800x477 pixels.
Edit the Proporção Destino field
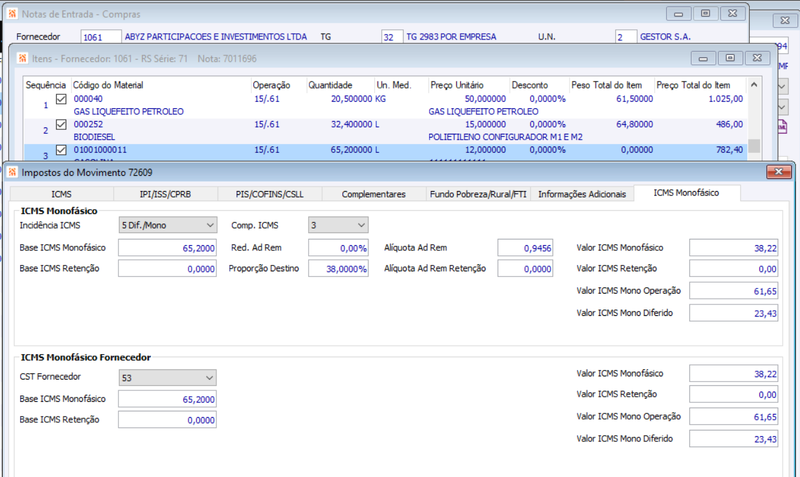click(x=338, y=269)
